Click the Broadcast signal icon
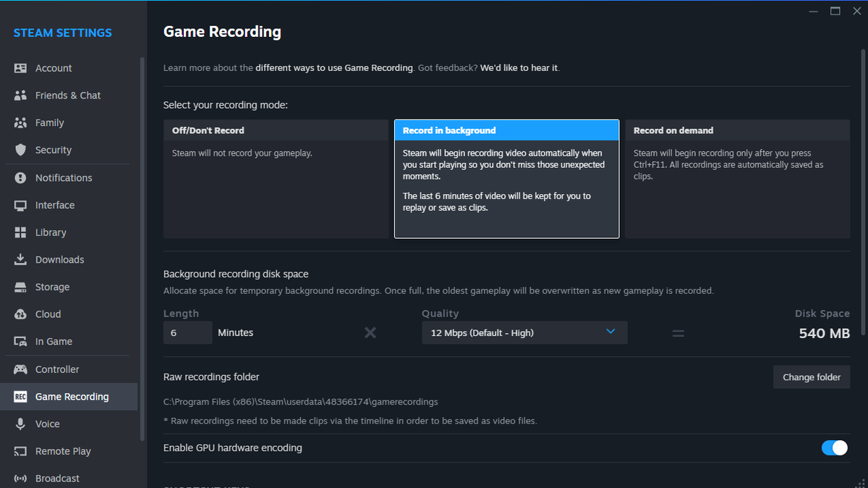 coord(20,479)
